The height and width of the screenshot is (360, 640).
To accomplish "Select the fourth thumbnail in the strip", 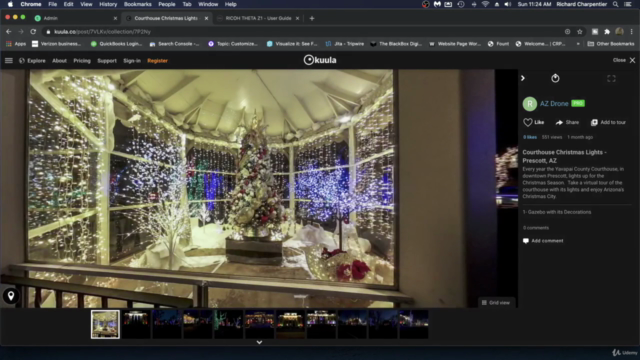I will click(198, 324).
